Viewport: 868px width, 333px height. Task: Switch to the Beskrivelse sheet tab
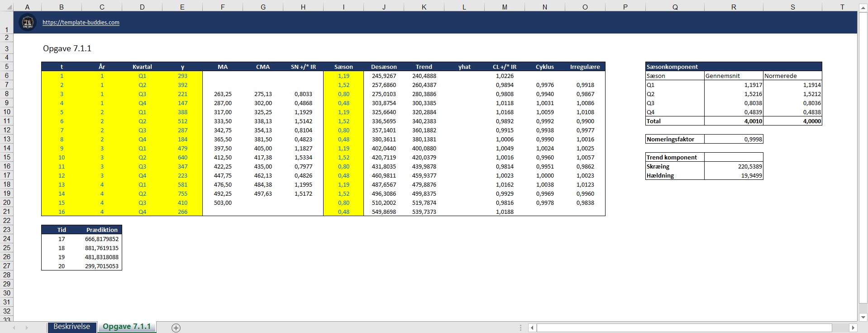click(x=72, y=327)
